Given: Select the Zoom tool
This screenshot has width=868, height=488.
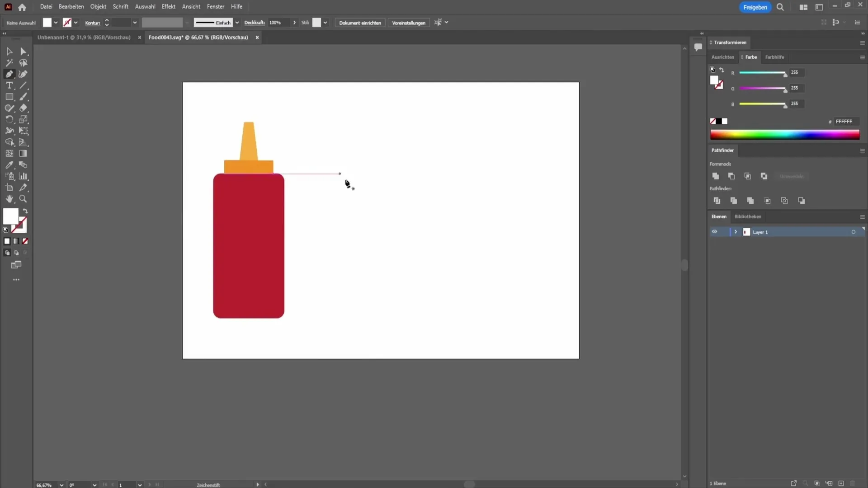Looking at the screenshot, I should tap(23, 199).
